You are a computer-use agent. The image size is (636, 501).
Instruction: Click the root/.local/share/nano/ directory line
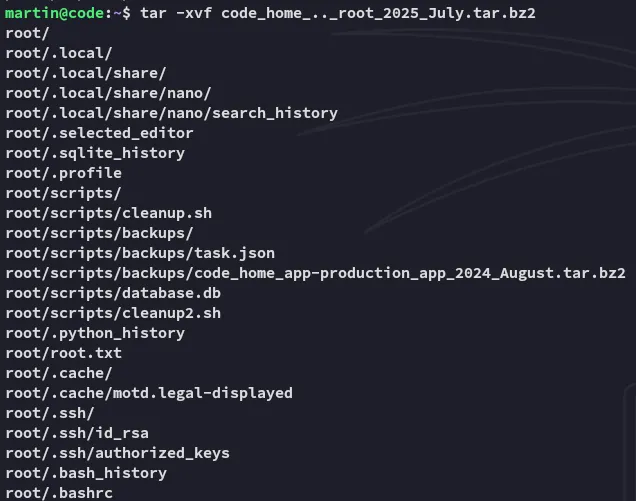coord(108,93)
